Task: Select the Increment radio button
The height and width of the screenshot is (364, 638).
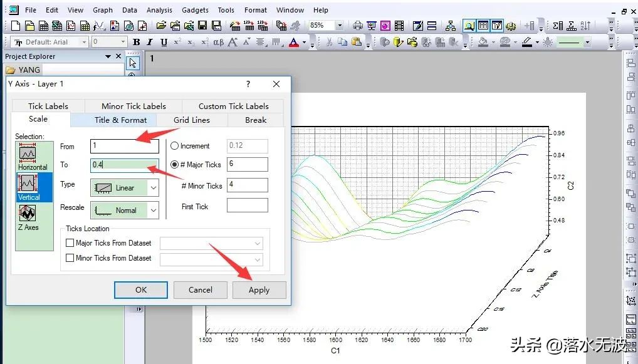Action: (175, 145)
